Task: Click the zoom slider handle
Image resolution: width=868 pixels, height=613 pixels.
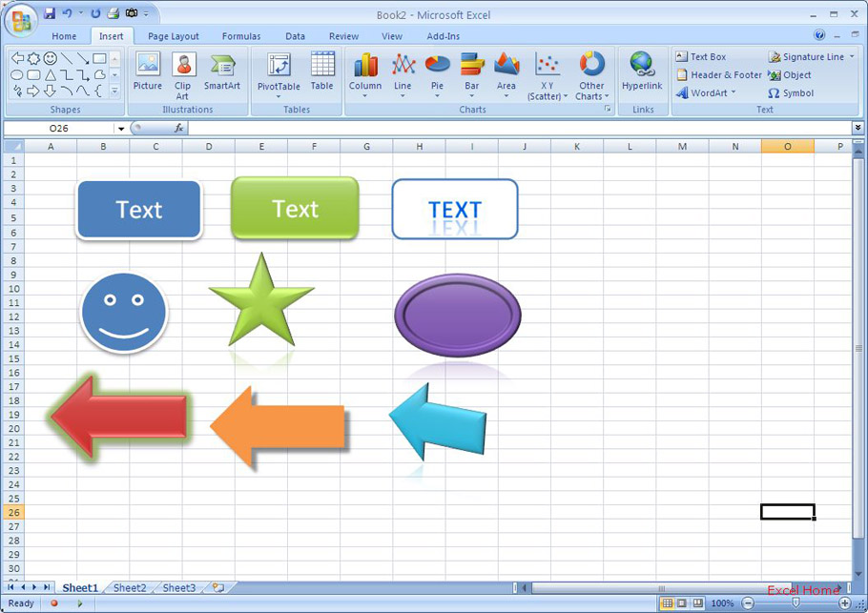Action: click(796, 603)
